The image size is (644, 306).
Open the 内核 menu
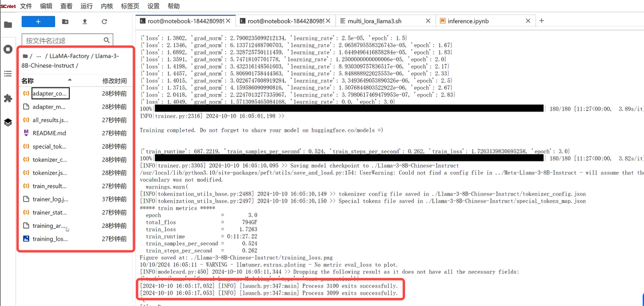coord(107,6)
